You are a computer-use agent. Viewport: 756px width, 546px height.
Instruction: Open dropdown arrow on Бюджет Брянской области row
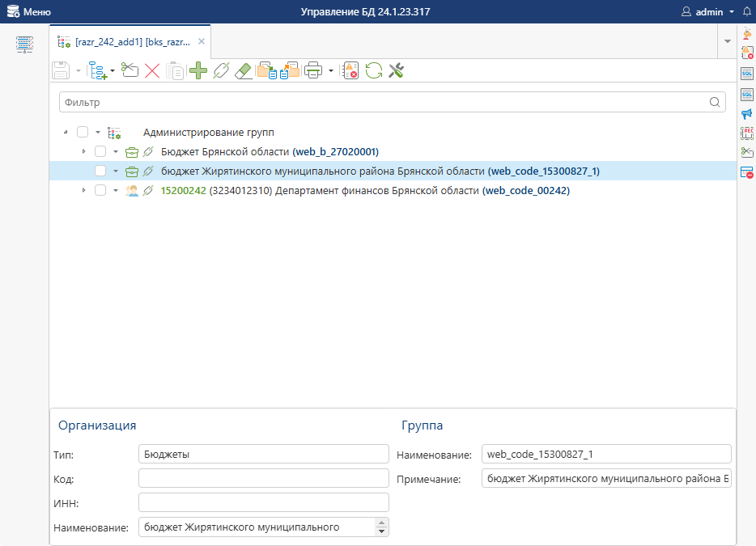tap(116, 152)
